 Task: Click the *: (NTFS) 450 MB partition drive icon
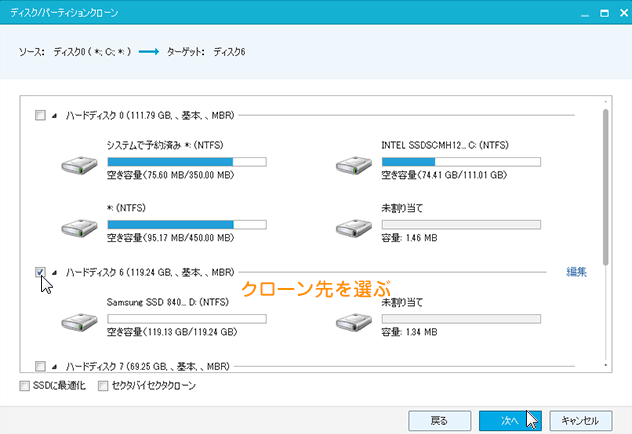click(79, 228)
